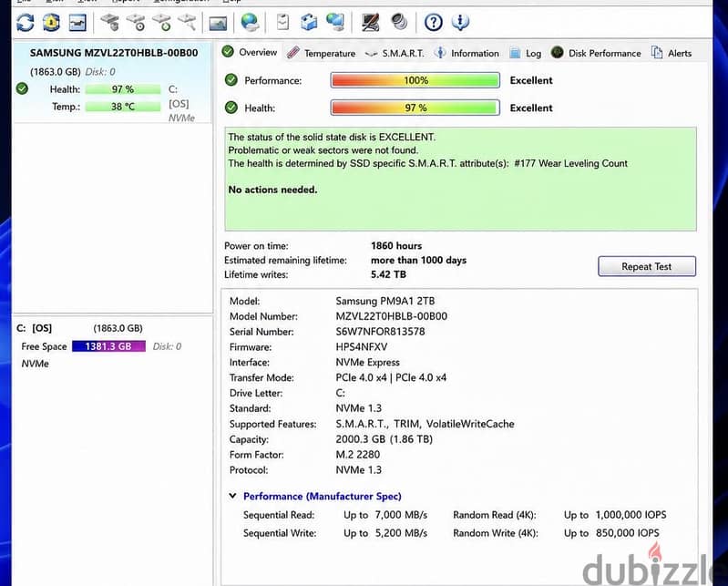Click the '1,000,000 IOPS' random read value
The height and width of the screenshot is (586, 728).
[x=631, y=515]
